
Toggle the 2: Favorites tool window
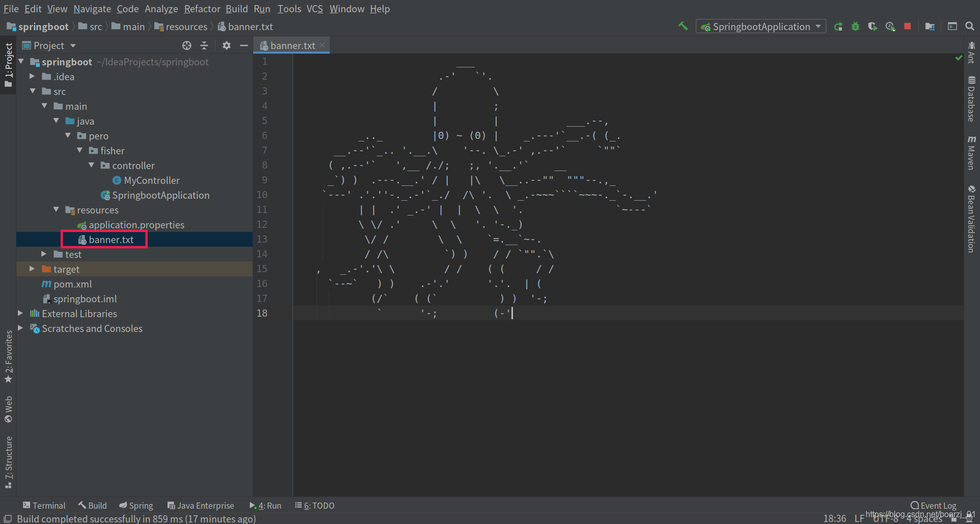(8, 356)
